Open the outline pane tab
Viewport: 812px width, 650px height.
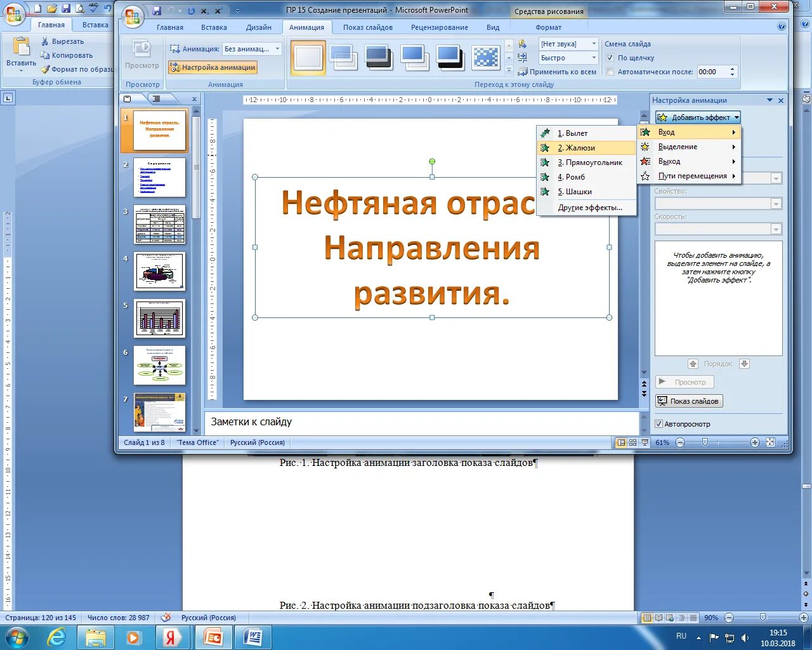[156, 98]
